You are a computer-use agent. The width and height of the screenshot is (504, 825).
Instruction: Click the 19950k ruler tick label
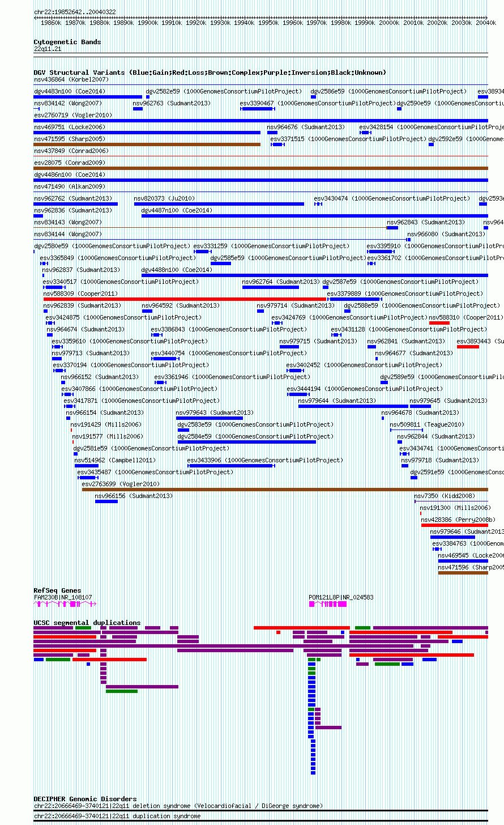point(268,23)
